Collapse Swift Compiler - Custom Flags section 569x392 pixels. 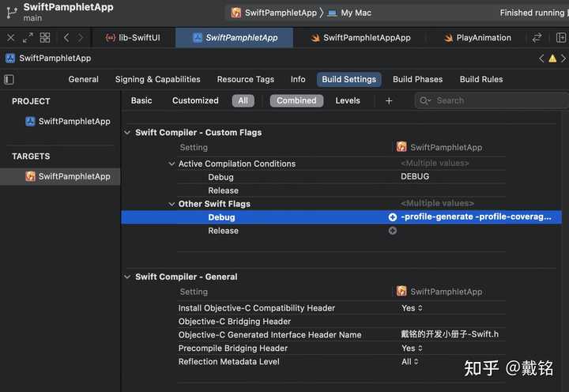point(127,133)
